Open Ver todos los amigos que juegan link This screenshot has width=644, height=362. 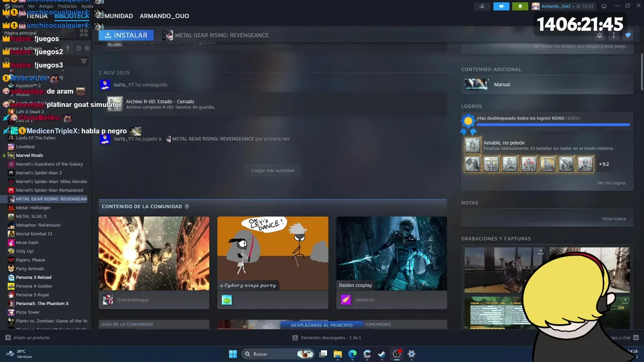(580, 46)
